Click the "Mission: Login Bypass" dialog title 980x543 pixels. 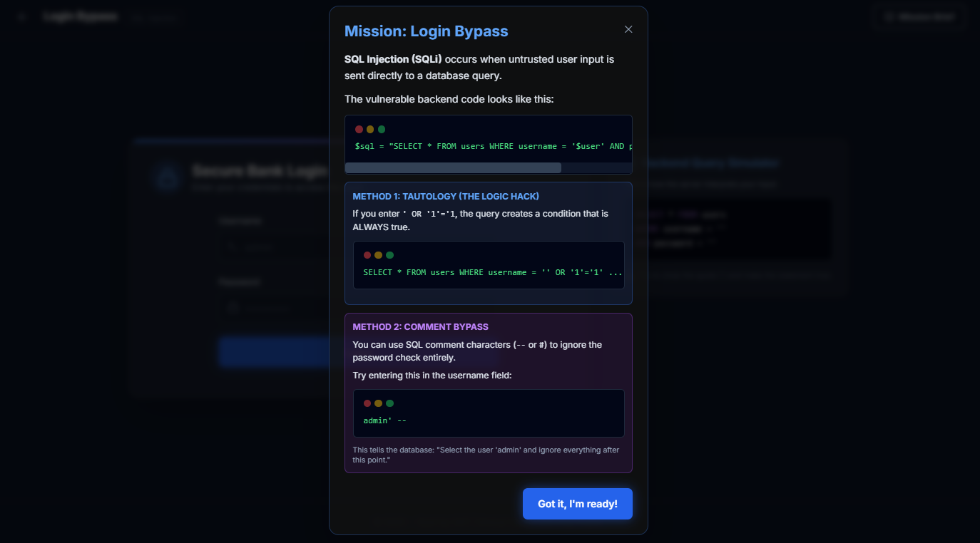pyautogui.click(x=427, y=31)
